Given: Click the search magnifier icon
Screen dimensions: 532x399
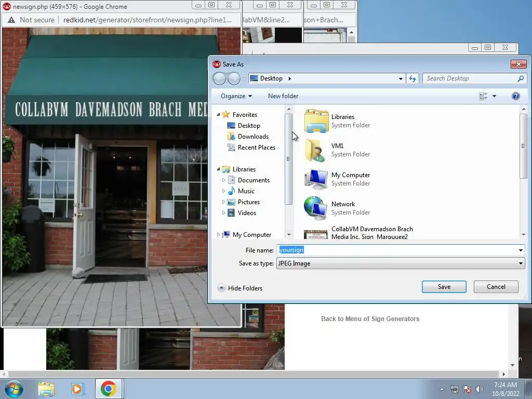Looking at the screenshot, I should point(521,78).
